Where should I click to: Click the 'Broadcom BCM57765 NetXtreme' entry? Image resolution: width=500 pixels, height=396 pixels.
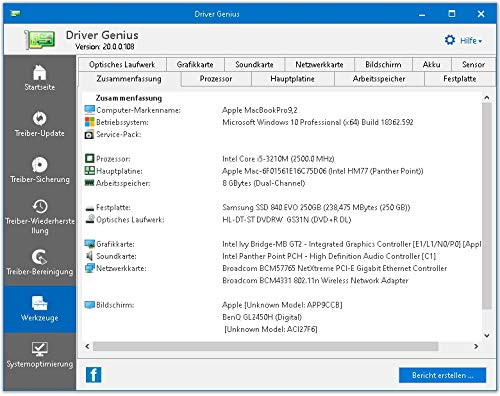coord(334,268)
